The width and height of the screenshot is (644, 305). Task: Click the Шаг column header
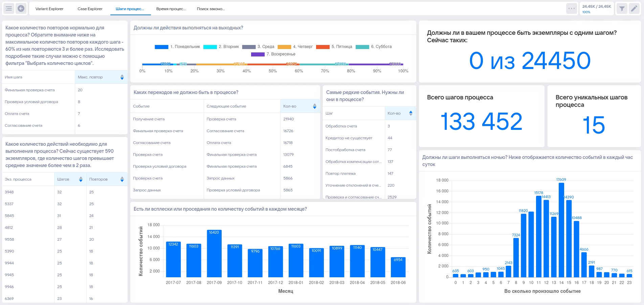354,113
